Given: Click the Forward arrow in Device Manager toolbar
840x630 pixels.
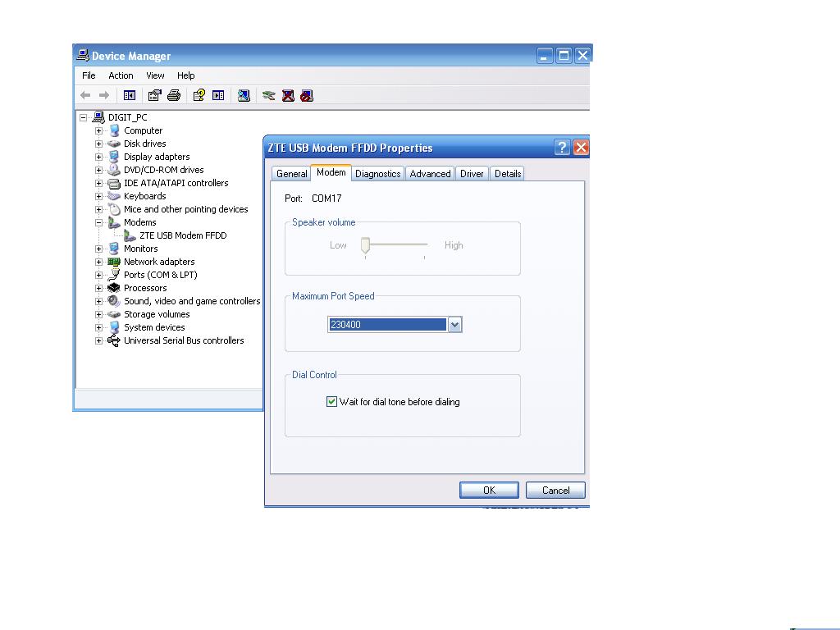Looking at the screenshot, I should tap(104, 95).
